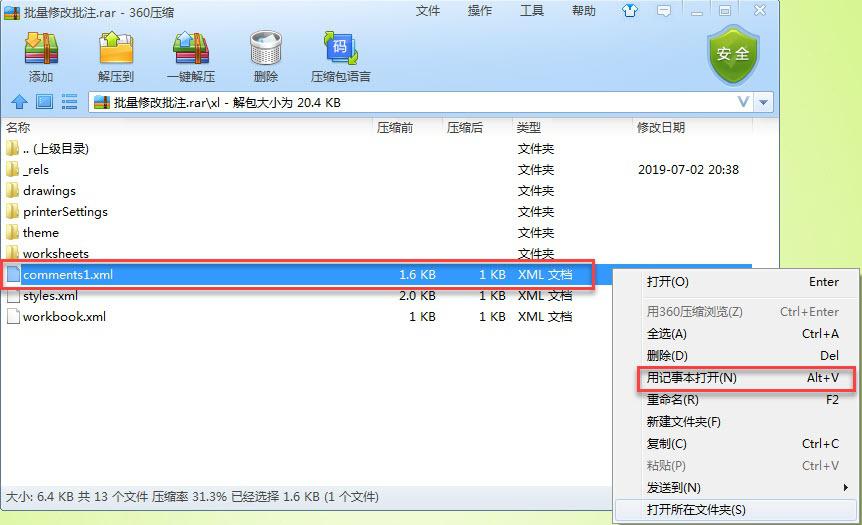The height and width of the screenshot is (525, 862).
Task: Sort by 名称 column header
Action: coord(18,128)
